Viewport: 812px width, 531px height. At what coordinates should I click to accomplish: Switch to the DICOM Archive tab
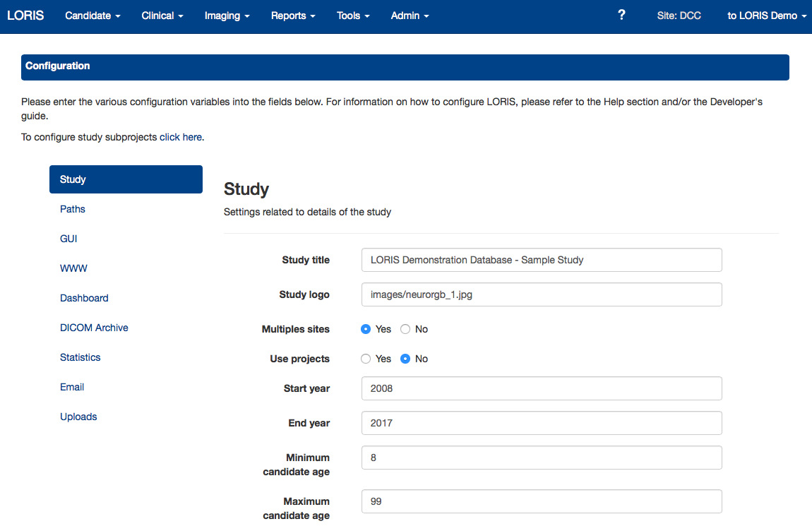[x=94, y=328]
